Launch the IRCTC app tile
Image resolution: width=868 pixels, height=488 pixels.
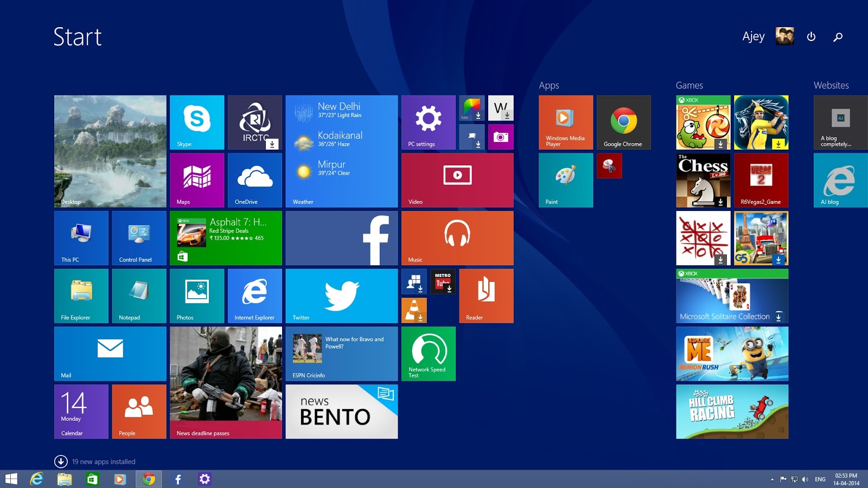point(255,123)
